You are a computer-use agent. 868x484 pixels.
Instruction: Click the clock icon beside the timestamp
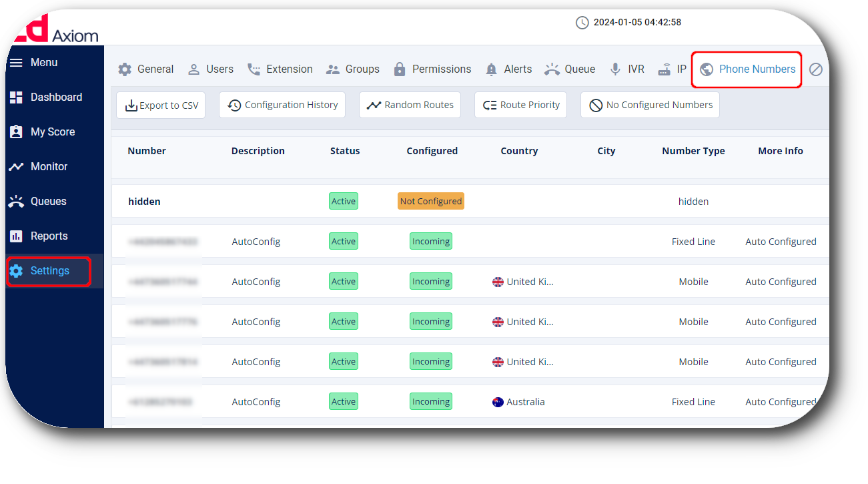[582, 23]
